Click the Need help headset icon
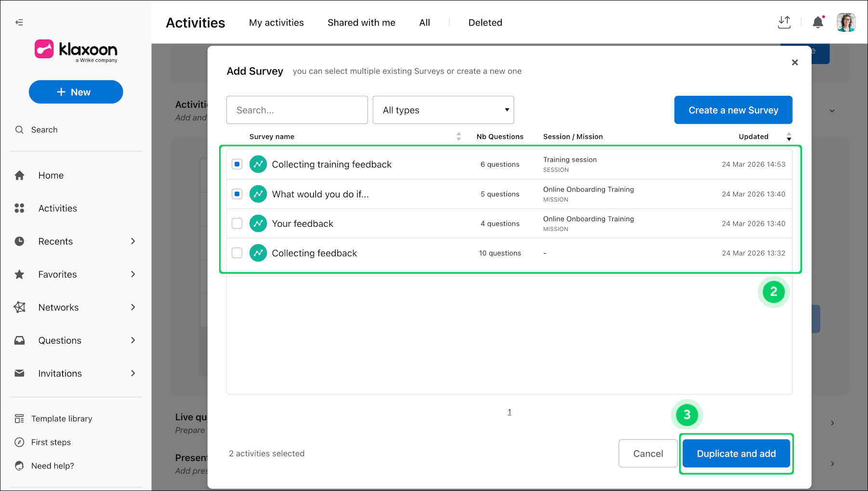This screenshot has height=491, width=868. click(x=19, y=465)
